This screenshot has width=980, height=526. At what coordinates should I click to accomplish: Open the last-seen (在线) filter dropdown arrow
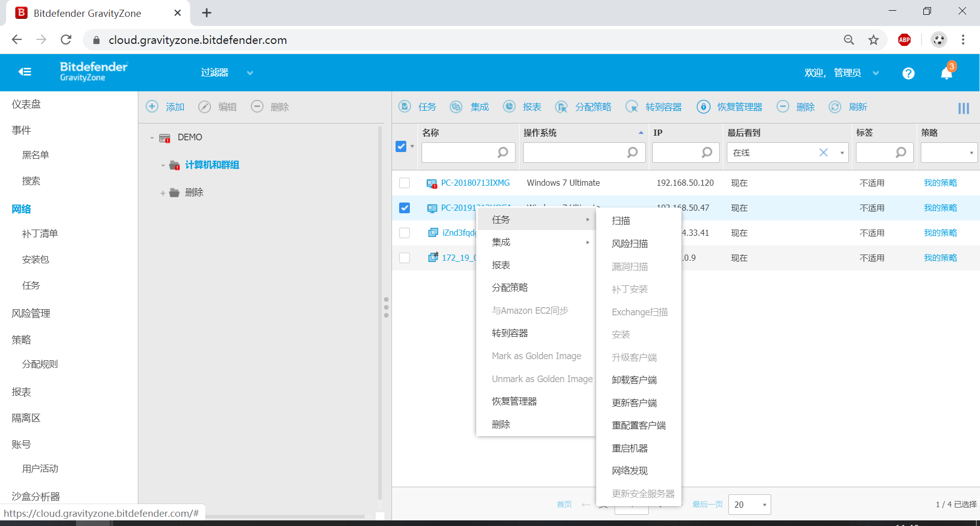click(x=842, y=153)
